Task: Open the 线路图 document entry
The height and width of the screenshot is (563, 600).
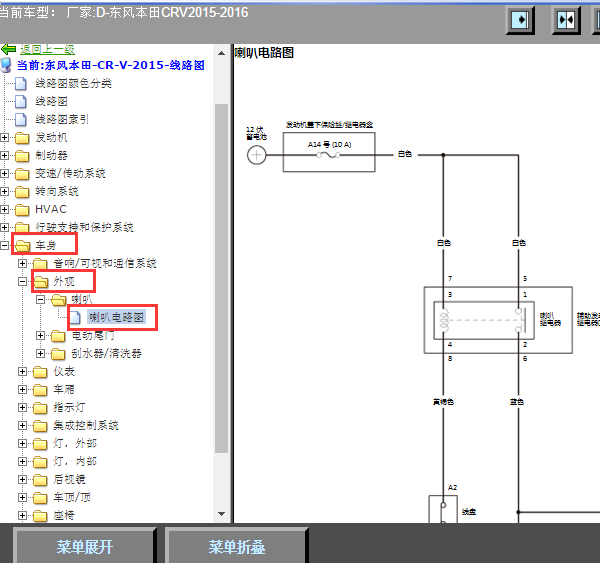Action: 51,101
